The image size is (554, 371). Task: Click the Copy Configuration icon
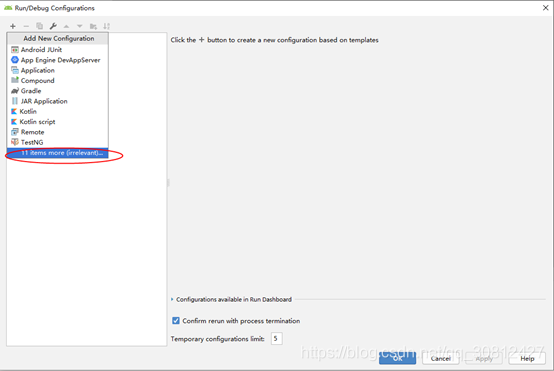pyautogui.click(x=40, y=26)
